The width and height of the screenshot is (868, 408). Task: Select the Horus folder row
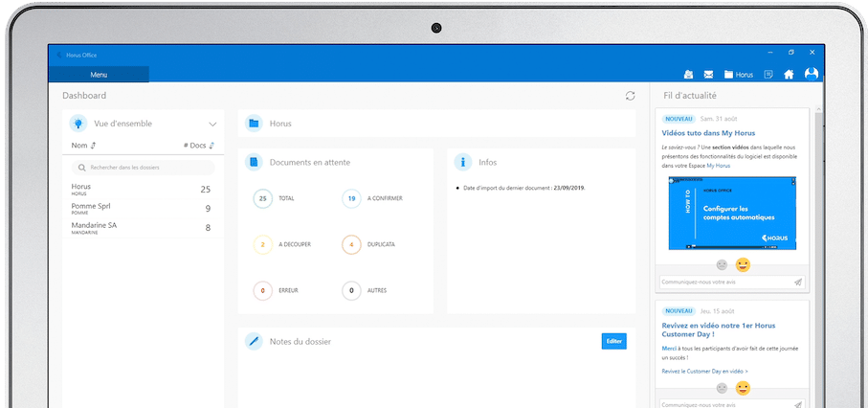(143, 189)
